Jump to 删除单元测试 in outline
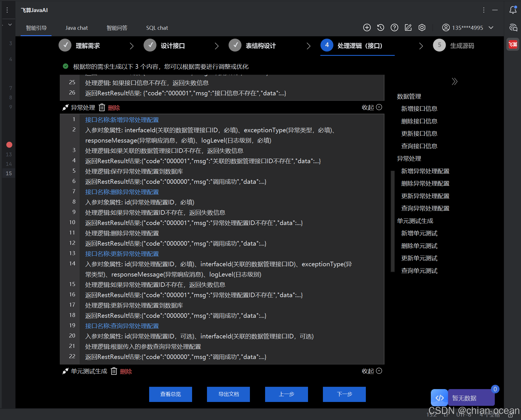Screen dimensions: 521x420 [x=419, y=246]
